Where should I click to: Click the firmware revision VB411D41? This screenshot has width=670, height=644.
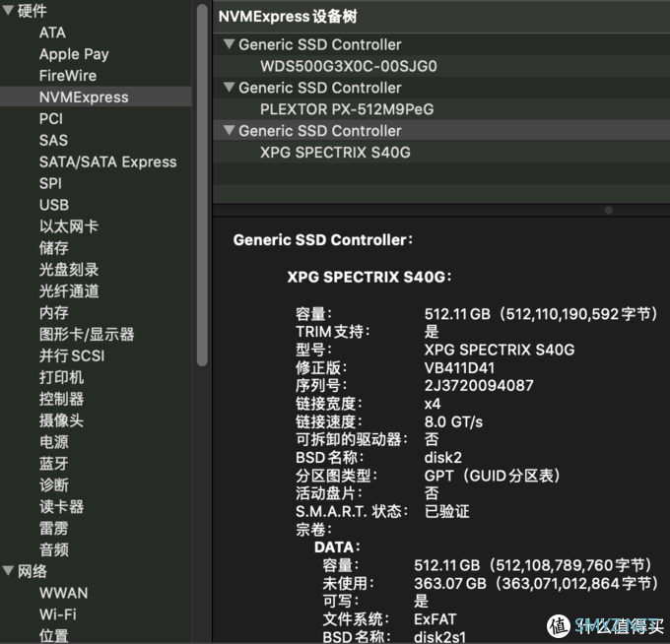click(459, 367)
